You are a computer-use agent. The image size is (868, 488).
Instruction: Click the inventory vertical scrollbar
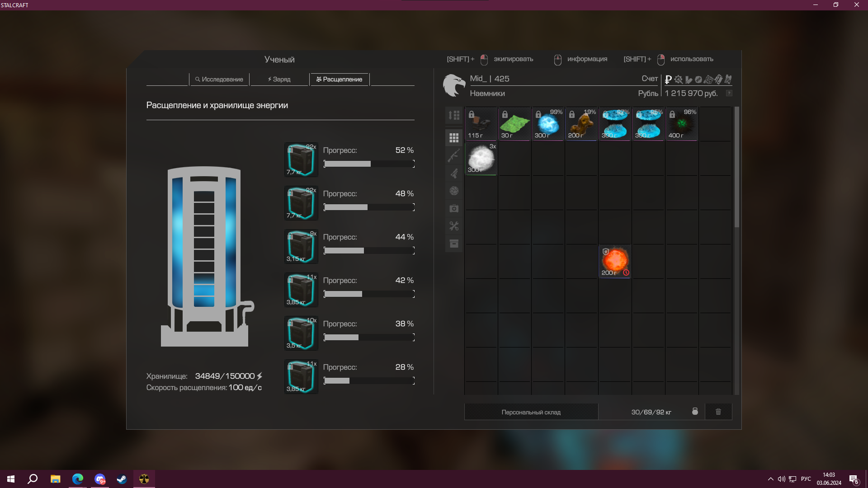click(x=736, y=167)
